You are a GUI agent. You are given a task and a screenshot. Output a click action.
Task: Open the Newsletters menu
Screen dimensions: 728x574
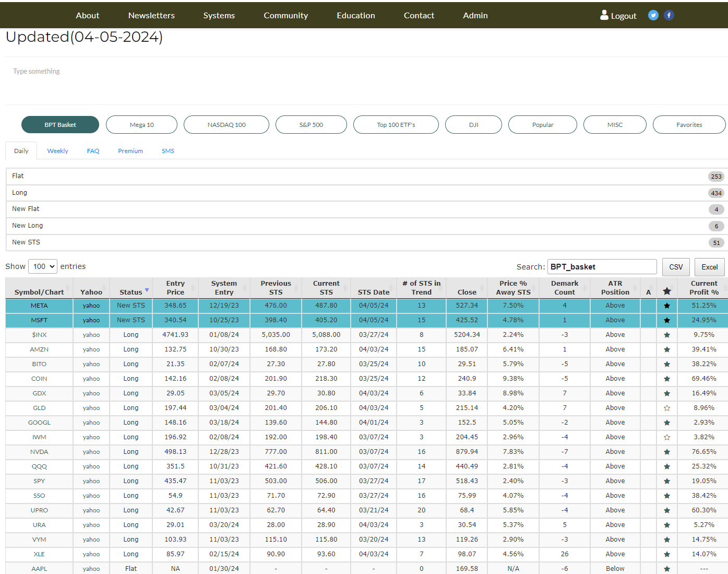pos(151,15)
